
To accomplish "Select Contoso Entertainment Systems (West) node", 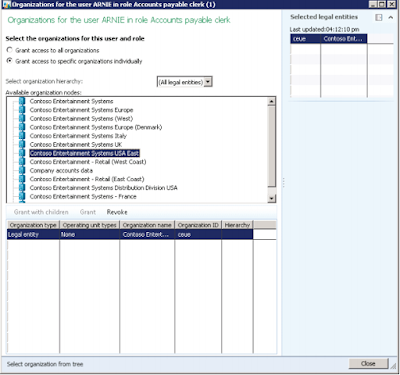I will [x=81, y=118].
